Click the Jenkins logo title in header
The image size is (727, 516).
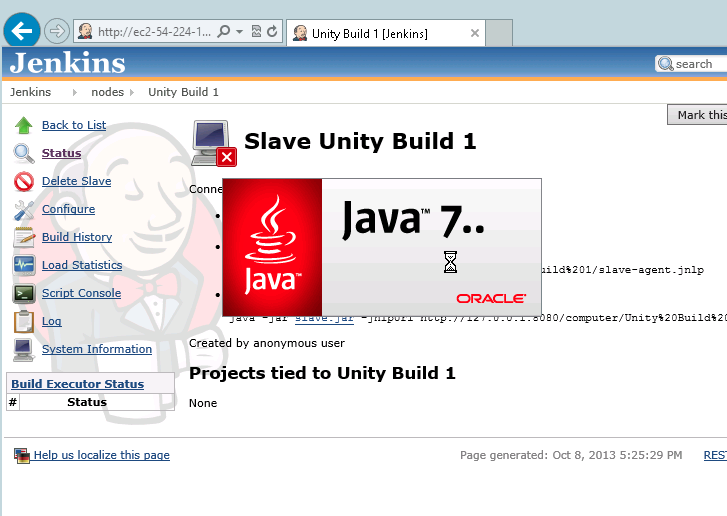pyautogui.click(x=68, y=63)
